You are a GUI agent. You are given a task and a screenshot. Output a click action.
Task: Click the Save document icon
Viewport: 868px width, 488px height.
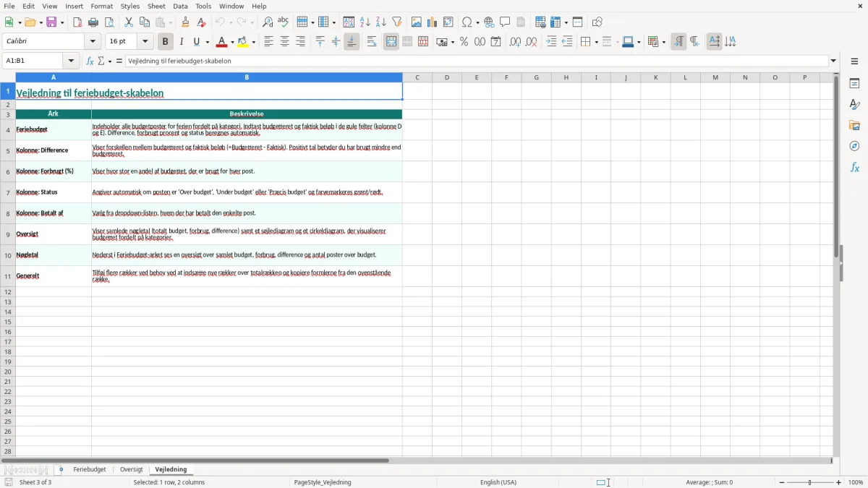[x=51, y=22]
